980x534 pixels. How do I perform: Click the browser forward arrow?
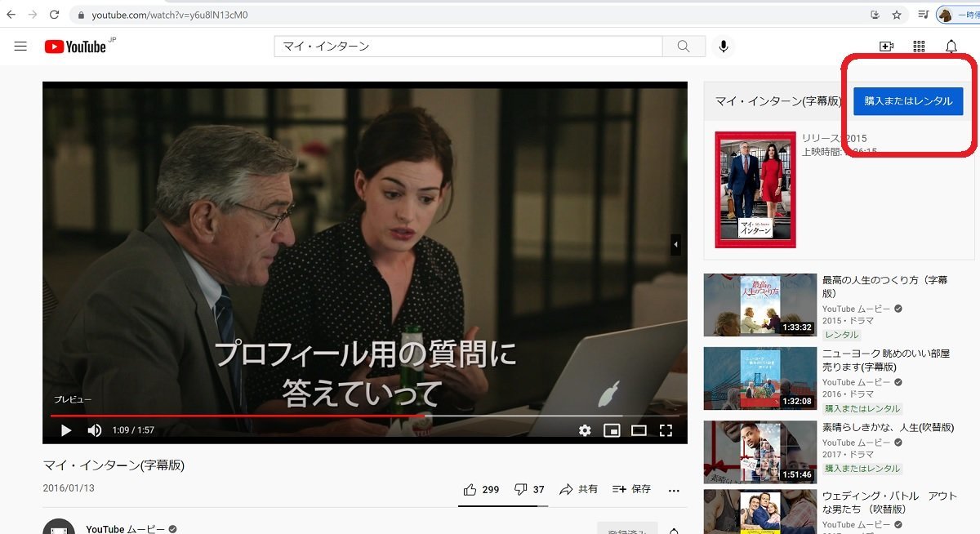[x=33, y=15]
